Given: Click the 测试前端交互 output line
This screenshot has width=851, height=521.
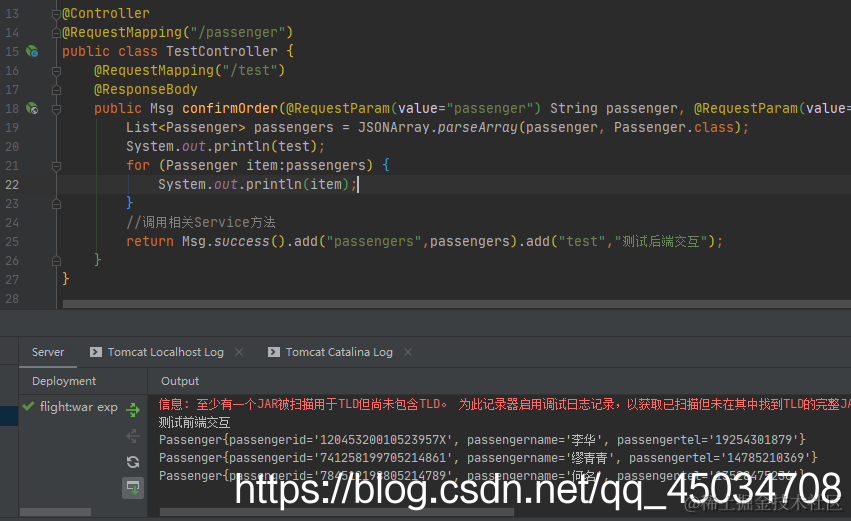Looking at the screenshot, I should [194, 422].
